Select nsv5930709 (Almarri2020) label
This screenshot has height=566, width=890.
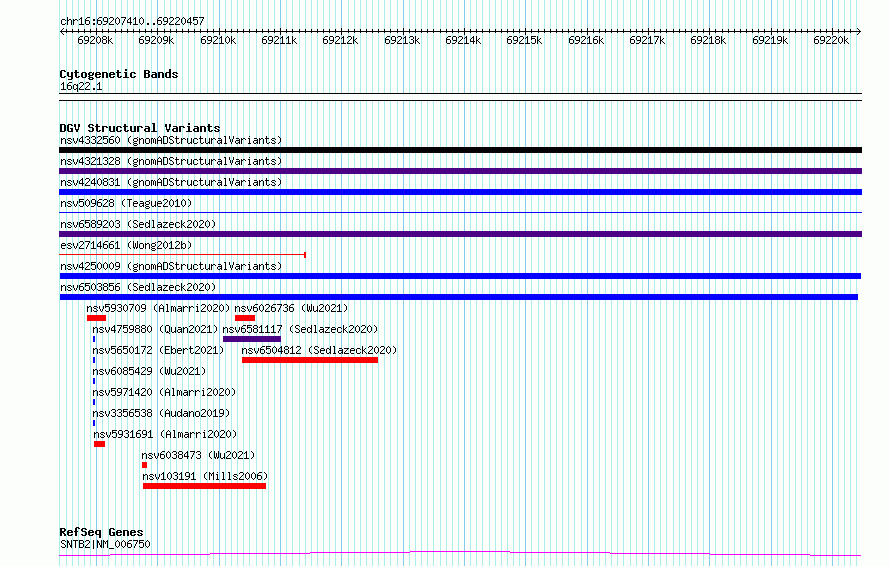click(x=158, y=308)
